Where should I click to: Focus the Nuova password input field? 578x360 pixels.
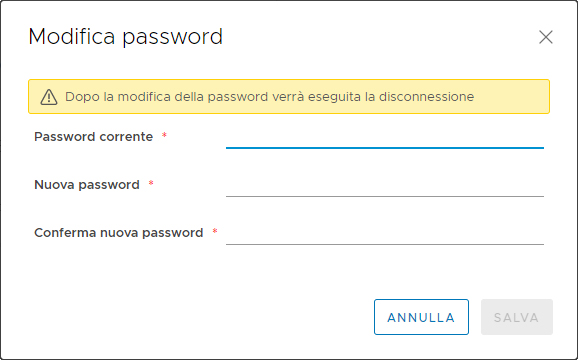point(385,185)
